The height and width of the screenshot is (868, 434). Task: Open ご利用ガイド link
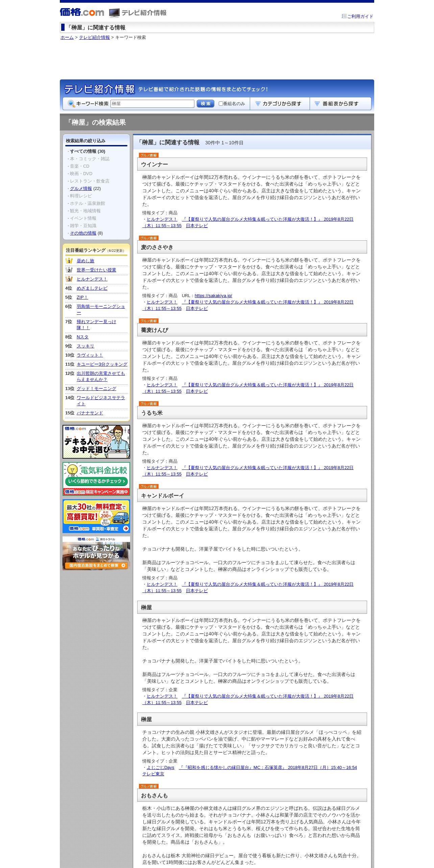(x=360, y=16)
